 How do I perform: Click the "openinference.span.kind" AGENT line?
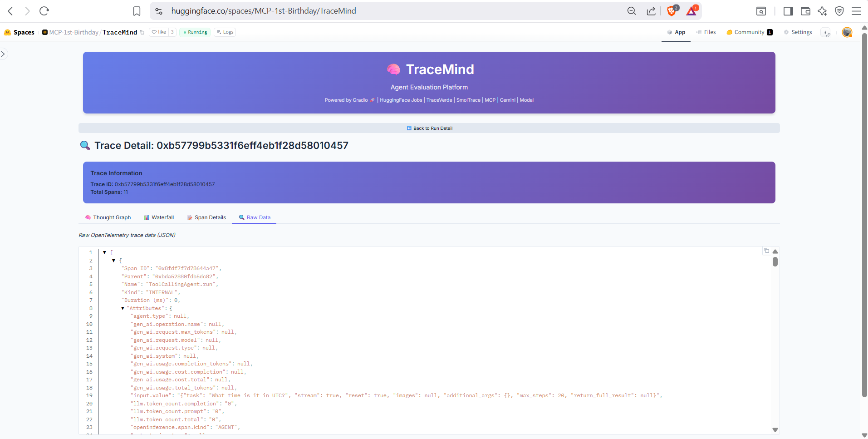[186, 427]
